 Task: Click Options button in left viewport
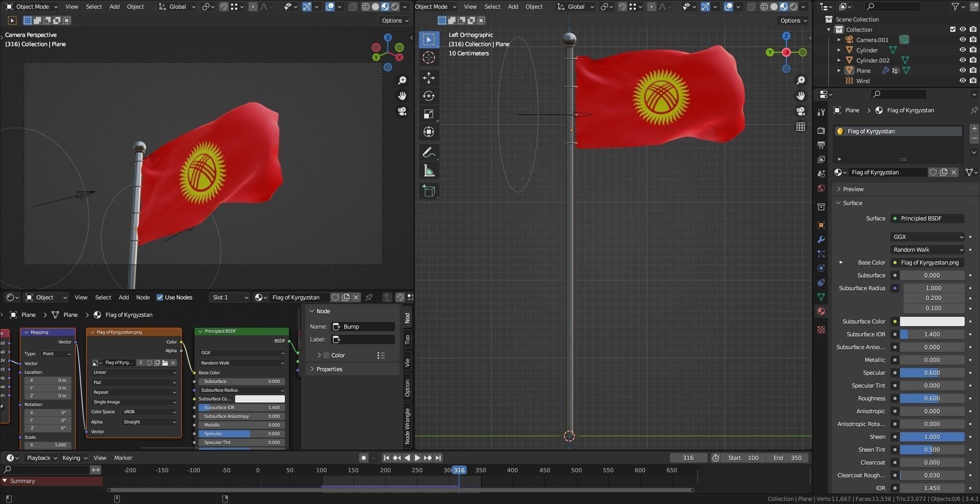[x=394, y=21]
